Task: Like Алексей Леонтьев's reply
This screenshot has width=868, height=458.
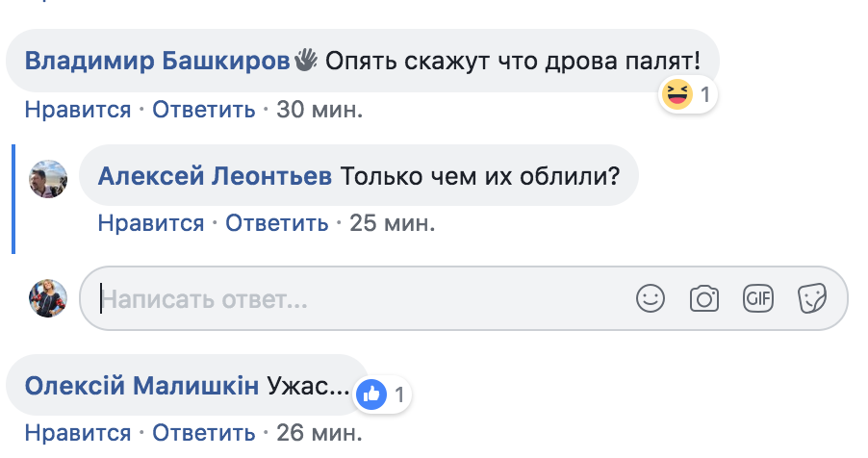Action: coord(150,224)
